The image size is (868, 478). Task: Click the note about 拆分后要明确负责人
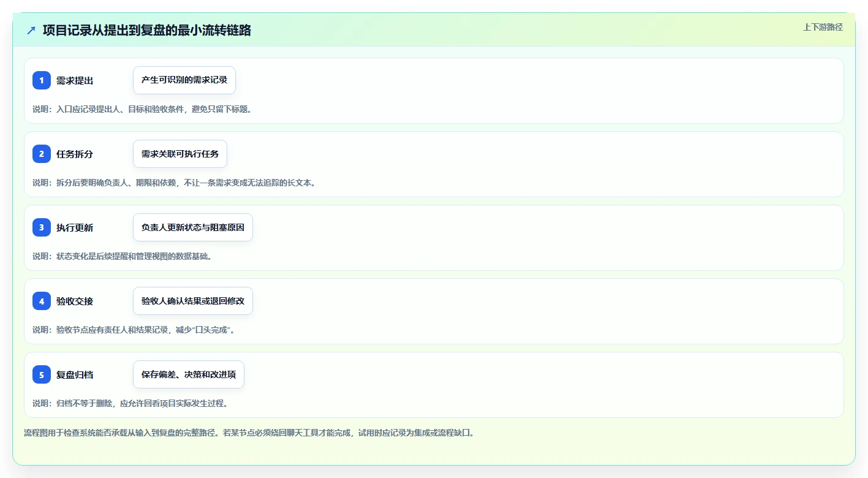174,183
